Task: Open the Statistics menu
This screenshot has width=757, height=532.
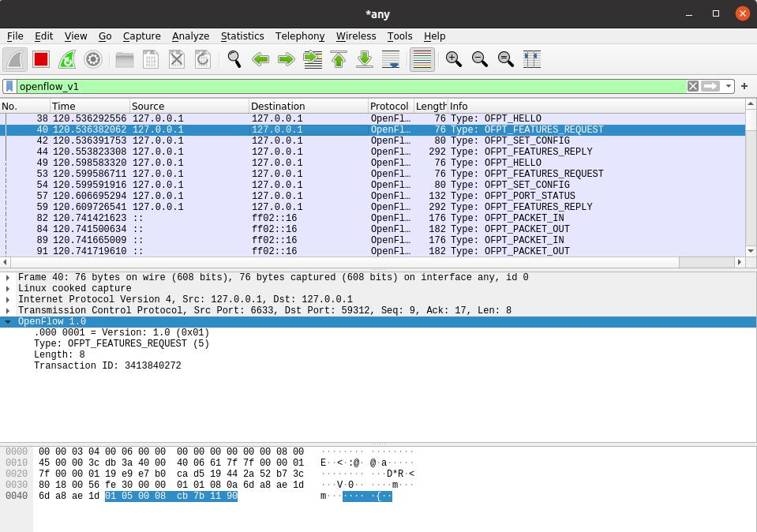Action: click(242, 36)
